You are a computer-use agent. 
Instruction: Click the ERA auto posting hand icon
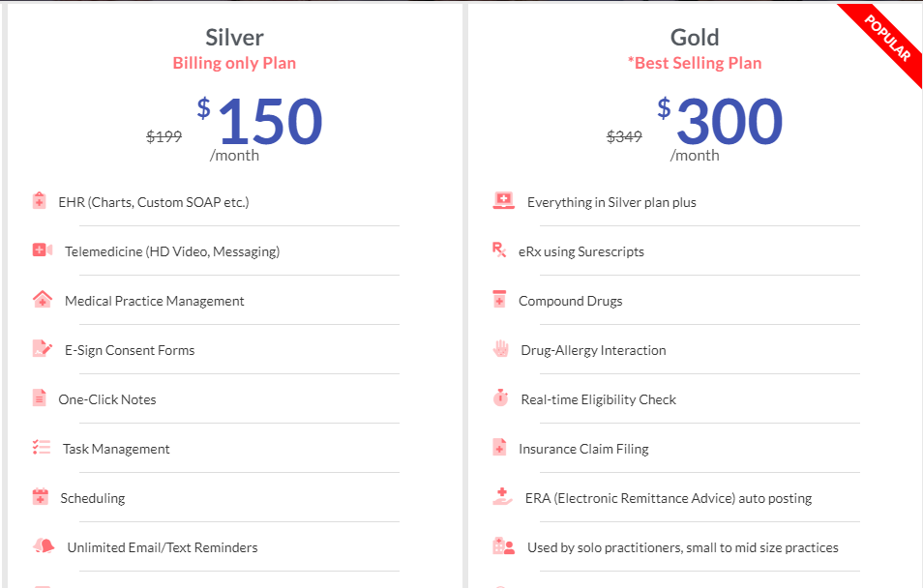click(x=502, y=497)
